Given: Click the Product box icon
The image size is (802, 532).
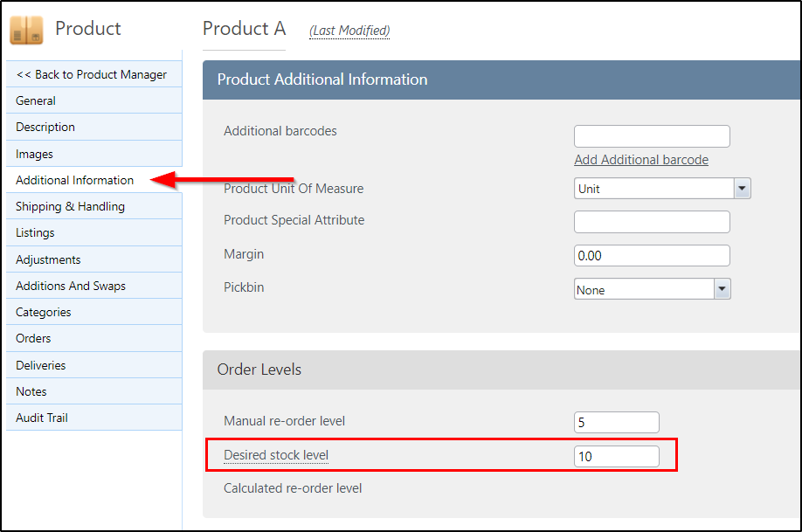Looking at the screenshot, I should pyautogui.click(x=26, y=30).
